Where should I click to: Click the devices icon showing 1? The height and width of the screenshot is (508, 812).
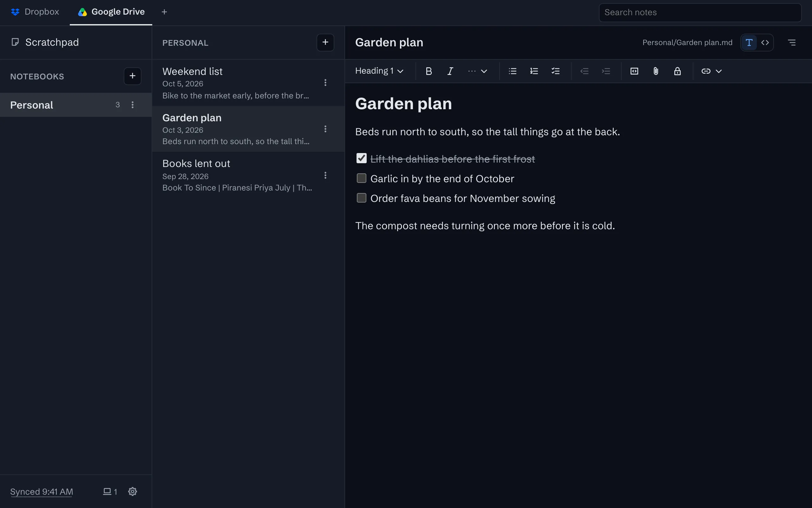tap(110, 491)
